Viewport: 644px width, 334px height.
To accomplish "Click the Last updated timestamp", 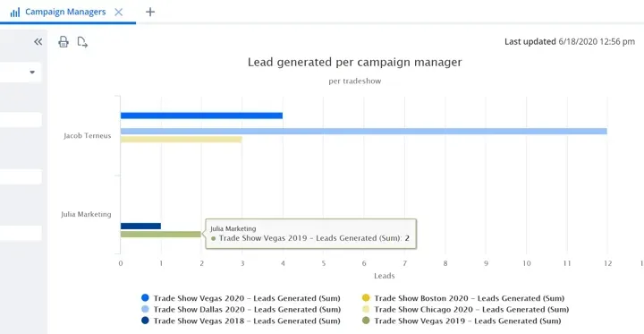I will tap(570, 41).
